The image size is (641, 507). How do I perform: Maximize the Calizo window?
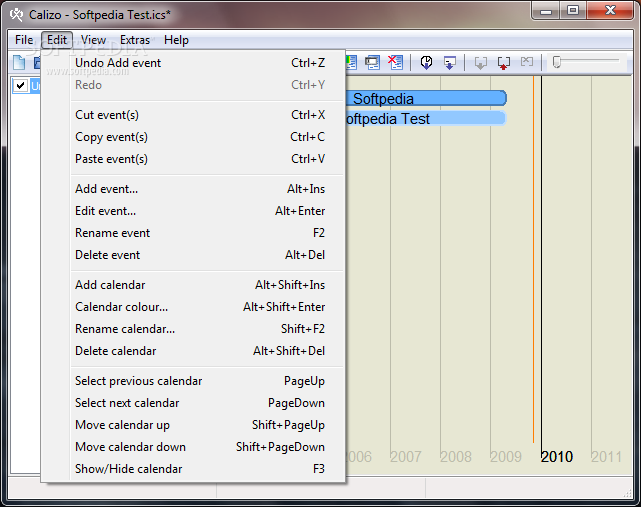[x=573, y=11]
